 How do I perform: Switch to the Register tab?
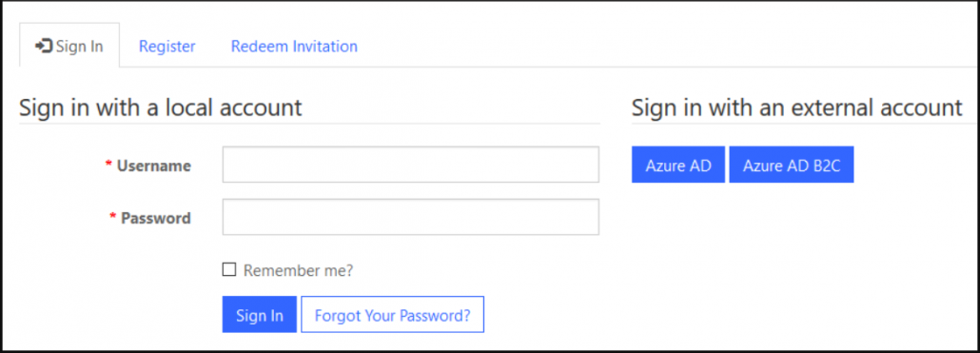(x=167, y=47)
